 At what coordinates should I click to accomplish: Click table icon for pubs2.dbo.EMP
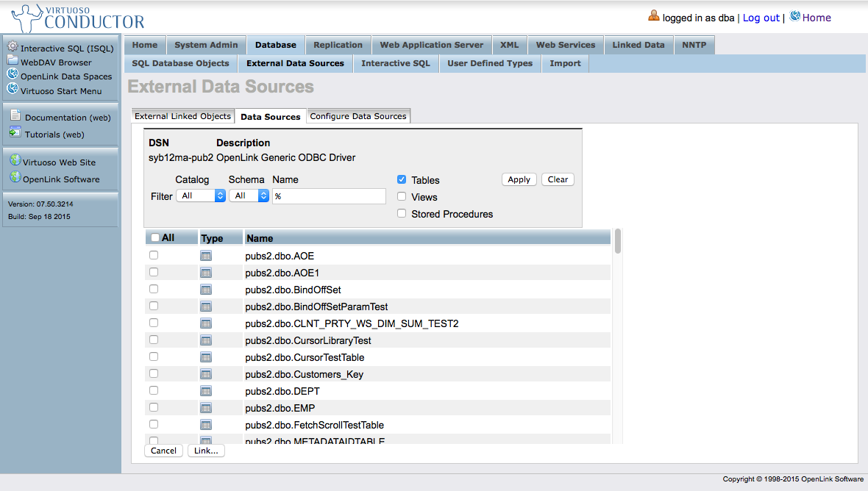(206, 408)
